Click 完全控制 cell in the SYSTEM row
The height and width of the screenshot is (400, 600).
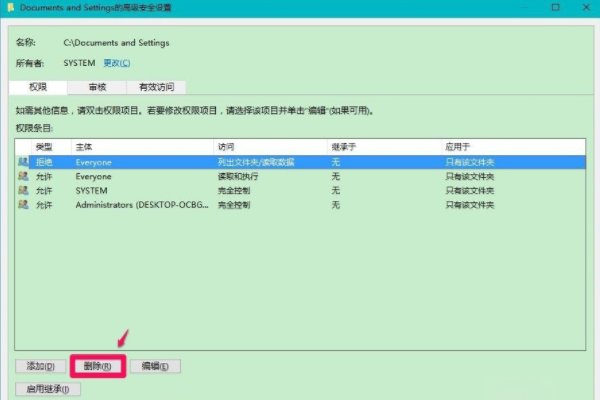[x=234, y=191]
